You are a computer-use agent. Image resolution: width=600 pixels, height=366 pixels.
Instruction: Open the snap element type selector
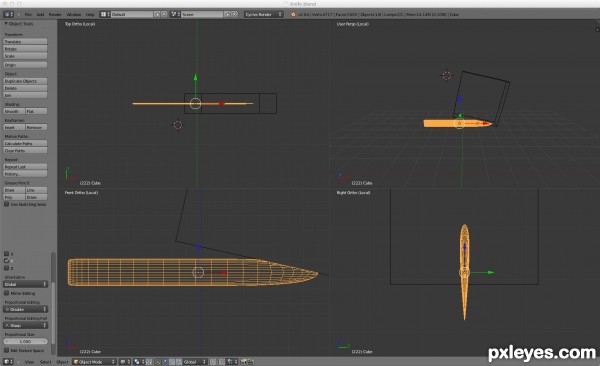click(232, 362)
